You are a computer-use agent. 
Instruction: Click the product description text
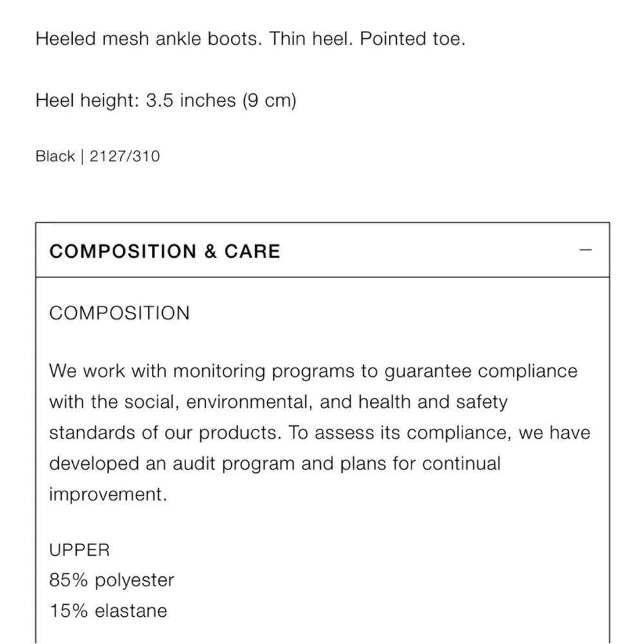click(251, 39)
